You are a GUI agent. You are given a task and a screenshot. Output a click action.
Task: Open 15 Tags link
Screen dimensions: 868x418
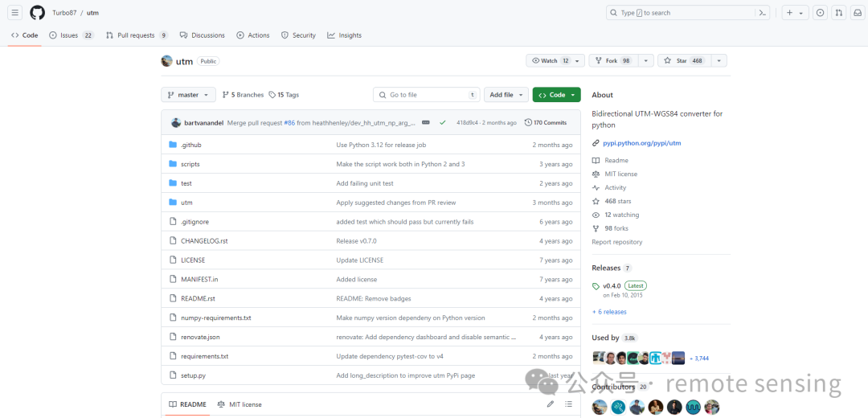click(284, 95)
